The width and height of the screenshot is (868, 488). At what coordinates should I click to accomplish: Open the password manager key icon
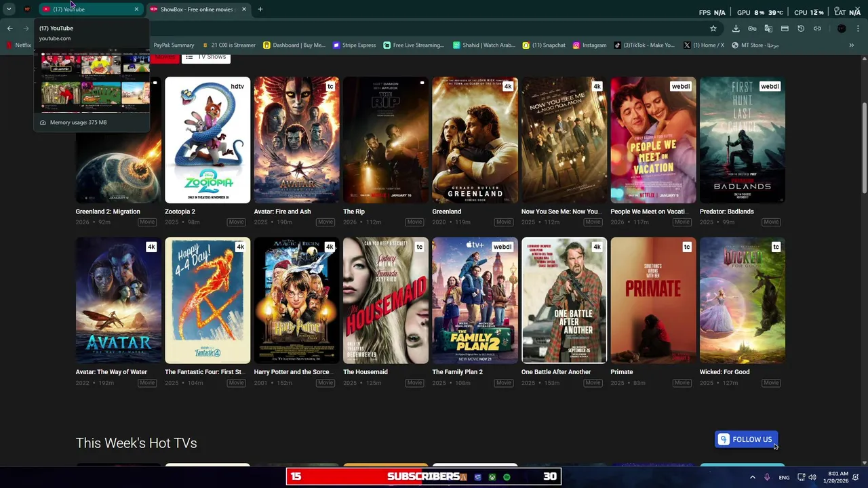[x=752, y=28]
